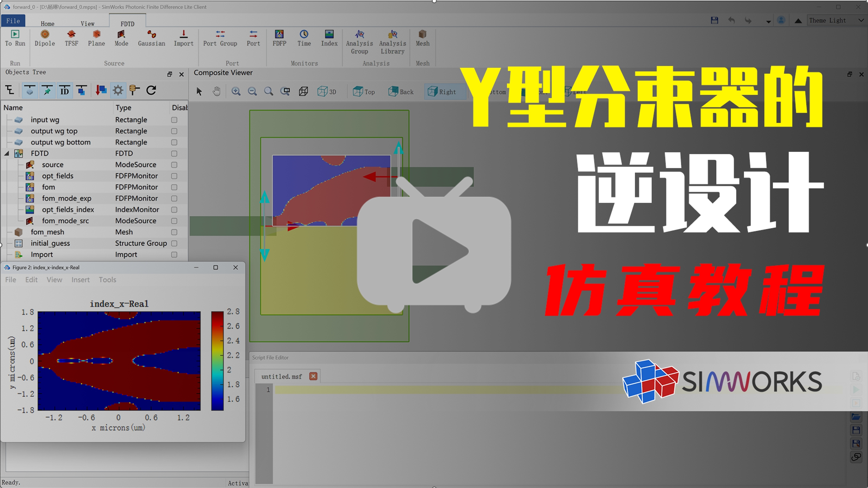
Task: Refresh the Objects Tree
Action: point(151,90)
